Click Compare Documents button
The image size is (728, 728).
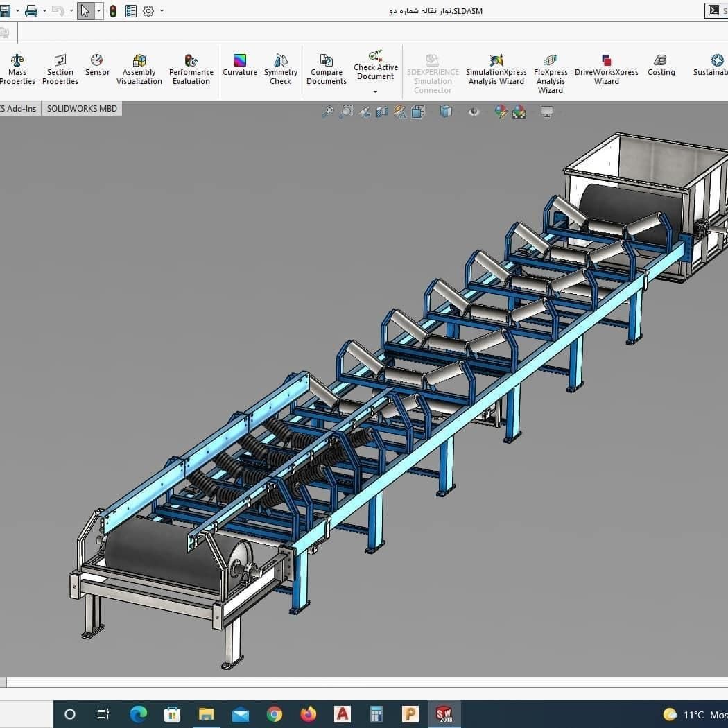click(327, 69)
